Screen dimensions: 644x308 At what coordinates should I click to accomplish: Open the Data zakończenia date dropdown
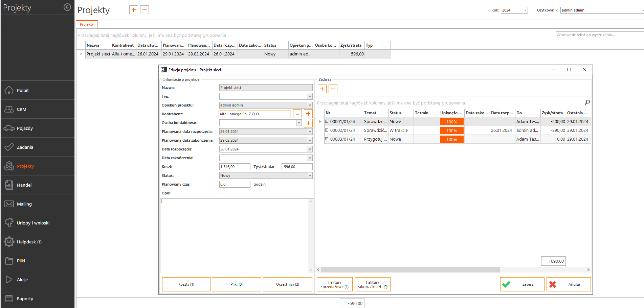[310, 158]
